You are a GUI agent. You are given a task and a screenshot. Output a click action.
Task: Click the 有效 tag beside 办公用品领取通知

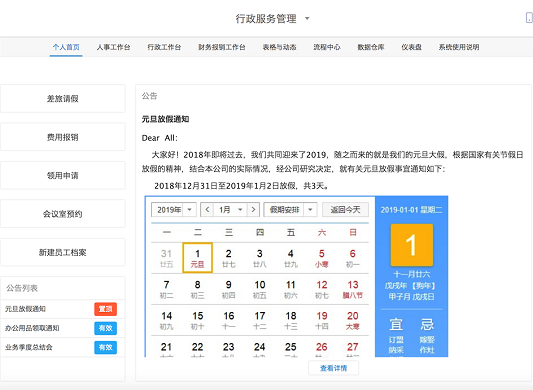tap(105, 328)
